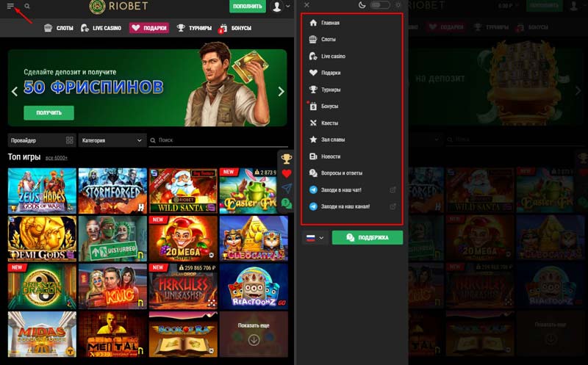Click the Поддержка support button
The width and height of the screenshot is (588, 365).
tap(367, 238)
